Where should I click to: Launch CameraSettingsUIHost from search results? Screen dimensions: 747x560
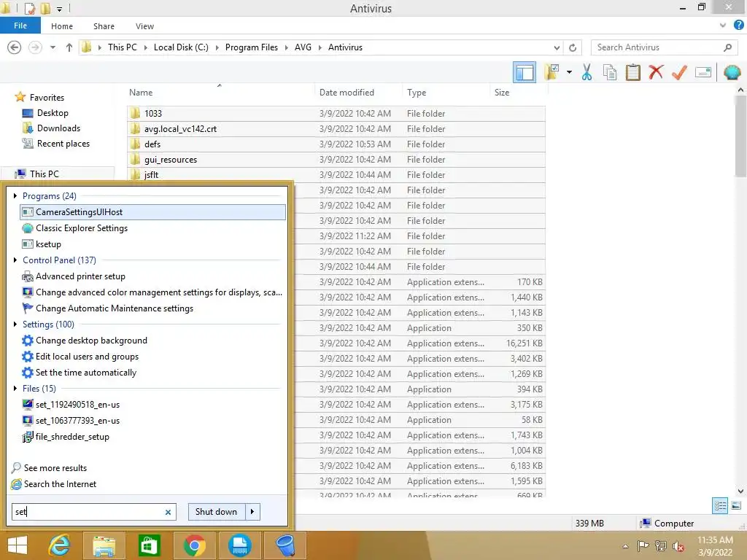153,212
